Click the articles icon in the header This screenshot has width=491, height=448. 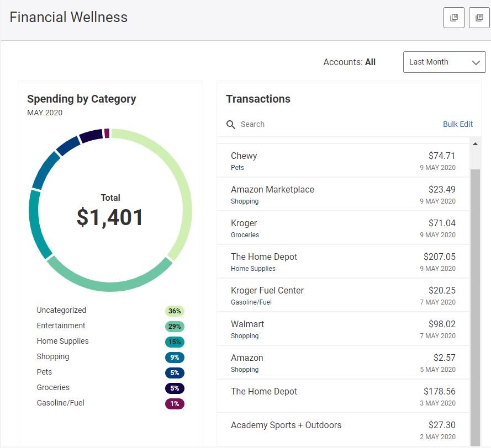coord(479,18)
